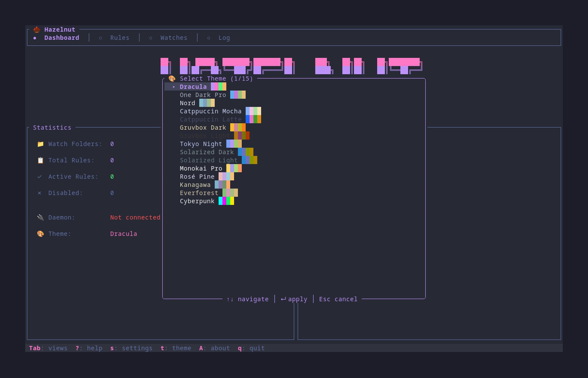588x378 pixels.
Task: Click the hazelnut icon in the title bar
Action: click(36, 29)
